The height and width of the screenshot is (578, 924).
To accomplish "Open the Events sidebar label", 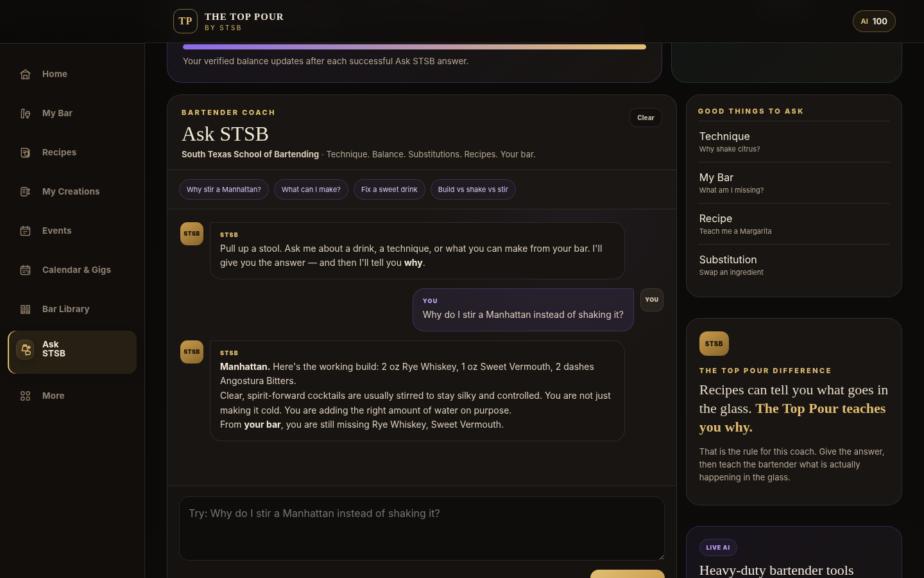I will [56, 231].
